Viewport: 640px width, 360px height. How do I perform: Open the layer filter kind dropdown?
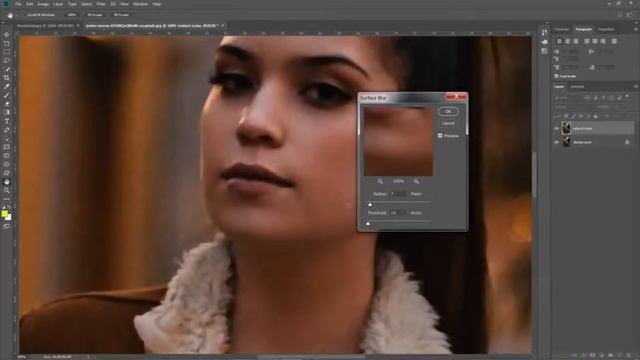point(567,98)
